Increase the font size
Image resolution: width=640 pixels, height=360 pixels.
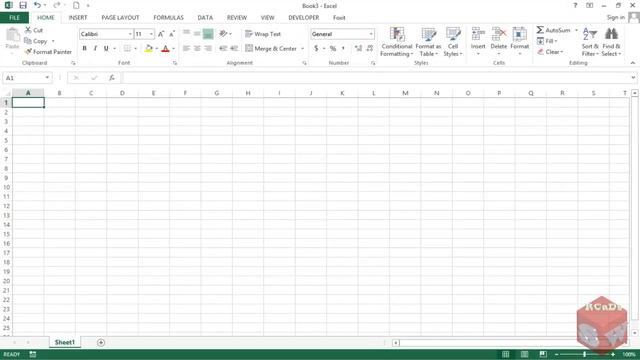[161, 34]
